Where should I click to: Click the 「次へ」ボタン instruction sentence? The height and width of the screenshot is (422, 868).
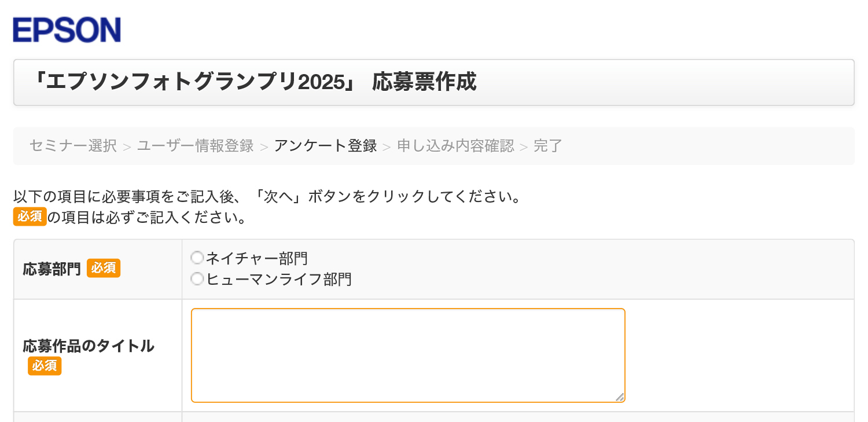266,197
